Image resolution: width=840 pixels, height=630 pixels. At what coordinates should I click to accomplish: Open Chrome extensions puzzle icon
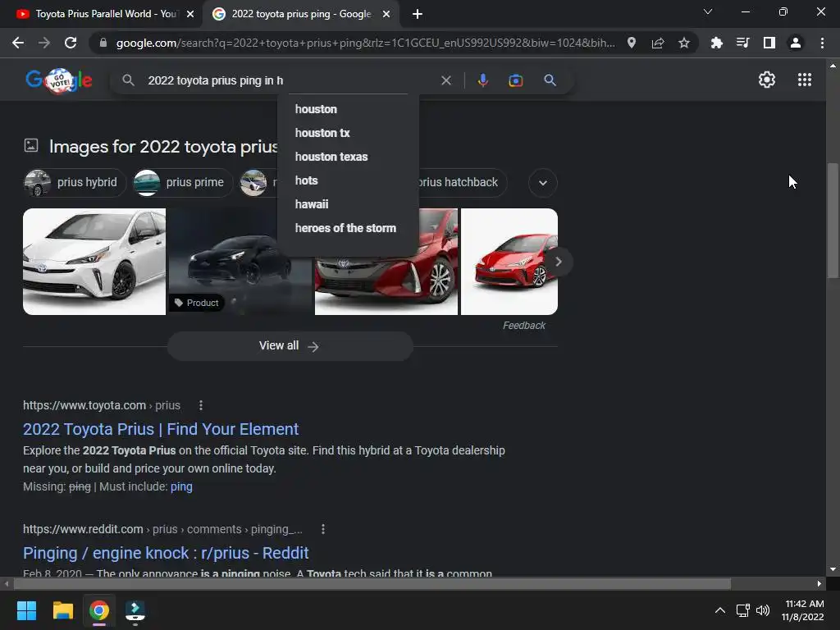point(716,43)
